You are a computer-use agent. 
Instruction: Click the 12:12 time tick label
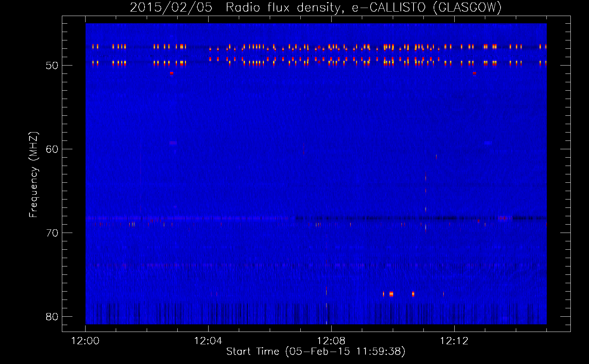[454, 341]
